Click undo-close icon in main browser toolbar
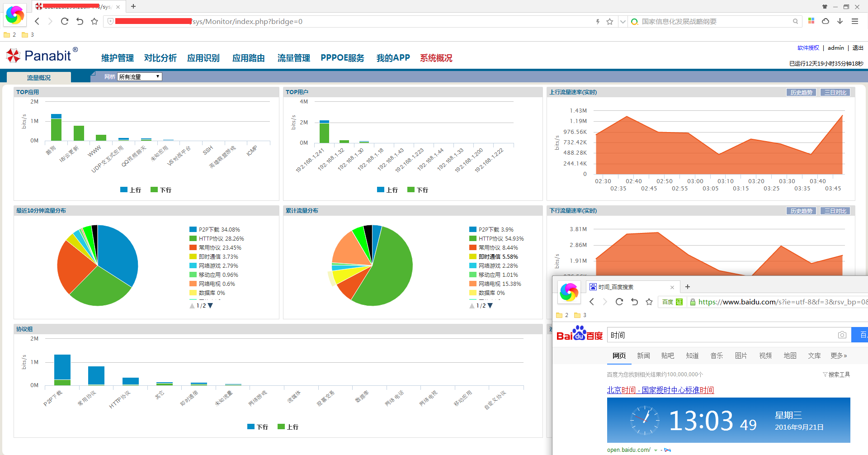The image size is (868, 455). click(x=80, y=21)
